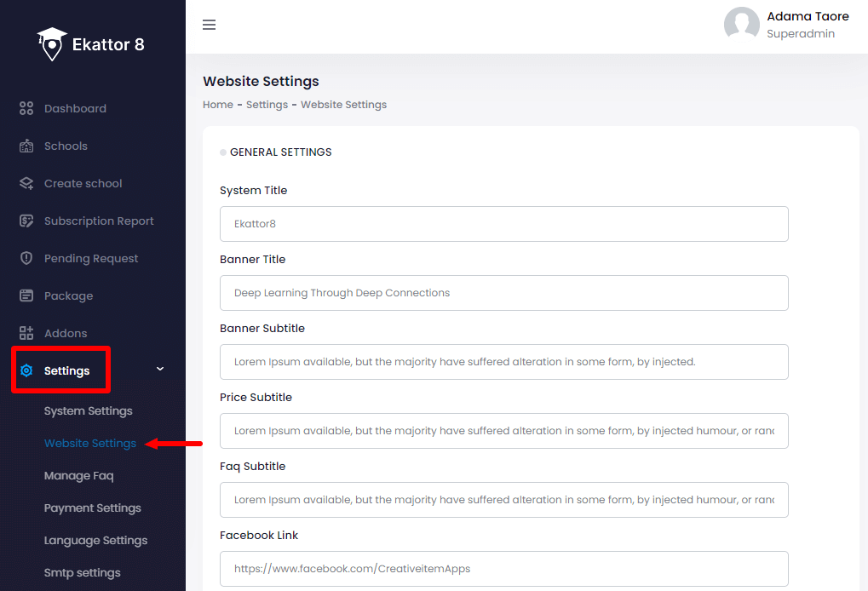Open Create school via its icon
868x591 pixels.
coord(26,183)
